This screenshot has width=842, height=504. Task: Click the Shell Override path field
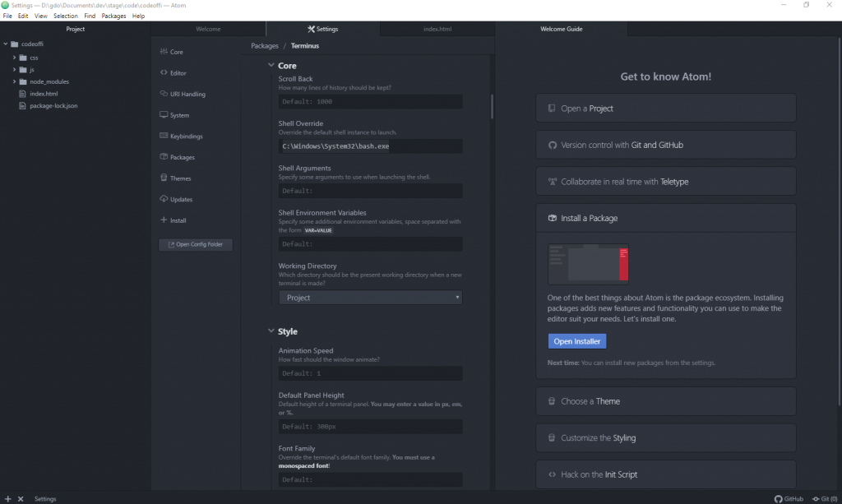tap(371, 146)
